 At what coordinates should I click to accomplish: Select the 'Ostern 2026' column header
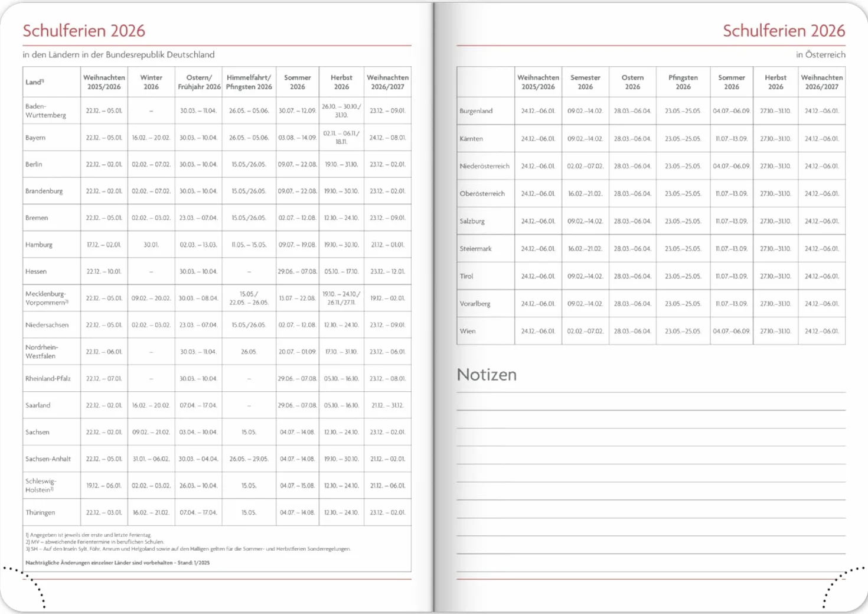tap(632, 82)
